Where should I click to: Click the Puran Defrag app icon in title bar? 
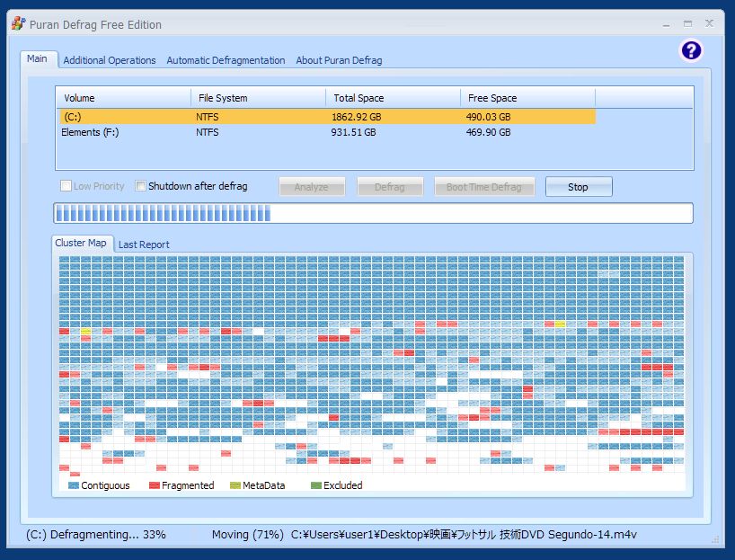point(18,24)
